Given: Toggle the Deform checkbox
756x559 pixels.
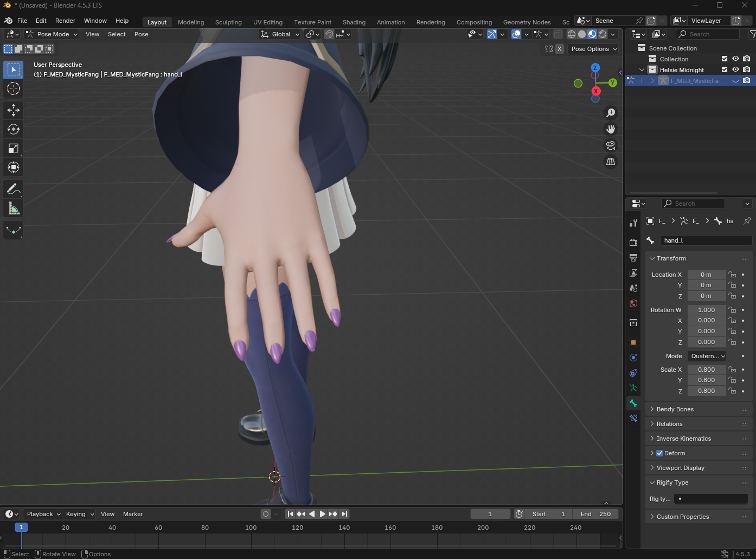Looking at the screenshot, I should pos(659,453).
